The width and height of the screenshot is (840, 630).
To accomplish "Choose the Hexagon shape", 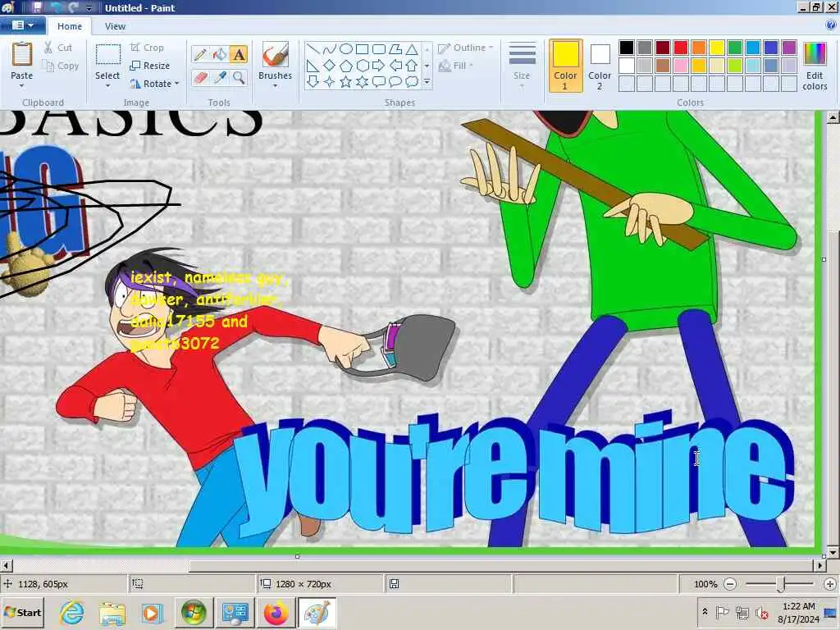I will pyautogui.click(x=362, y=66).
